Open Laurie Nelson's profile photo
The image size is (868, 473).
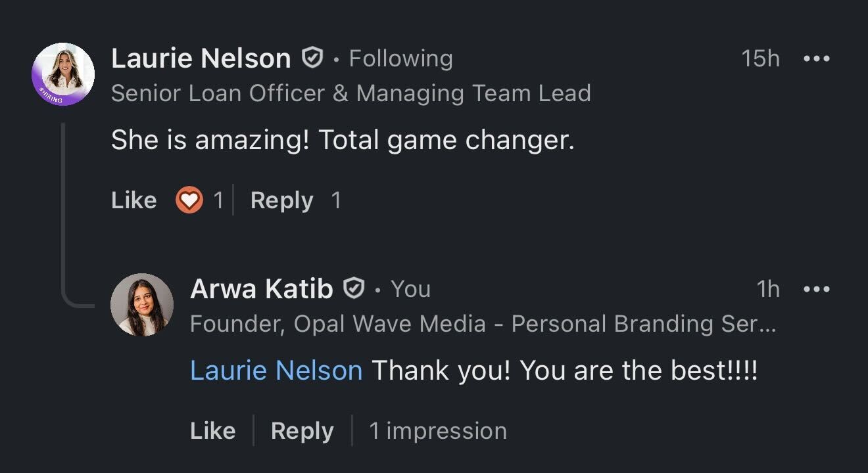click(x=63, y=74)
